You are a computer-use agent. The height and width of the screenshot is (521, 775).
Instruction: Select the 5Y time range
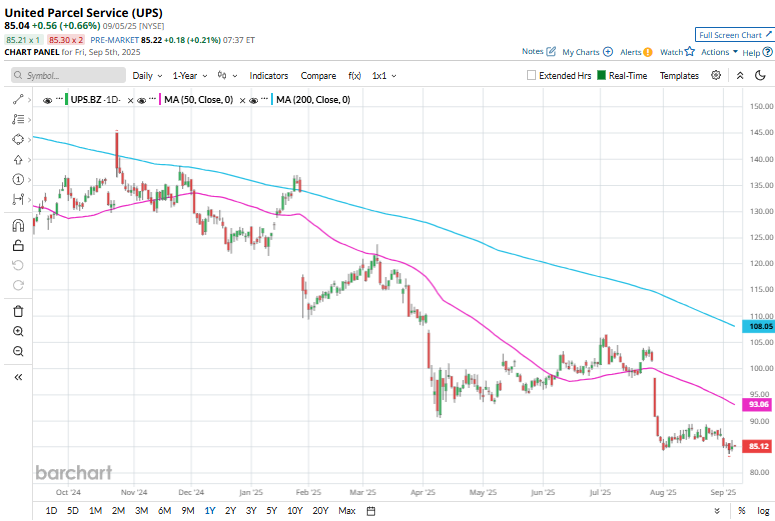272,511
